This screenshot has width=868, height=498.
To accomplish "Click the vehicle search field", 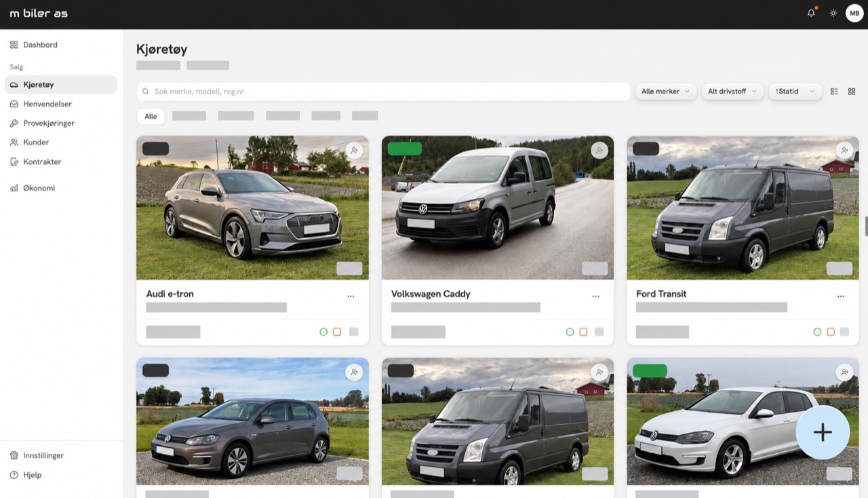I will point(383,91).
